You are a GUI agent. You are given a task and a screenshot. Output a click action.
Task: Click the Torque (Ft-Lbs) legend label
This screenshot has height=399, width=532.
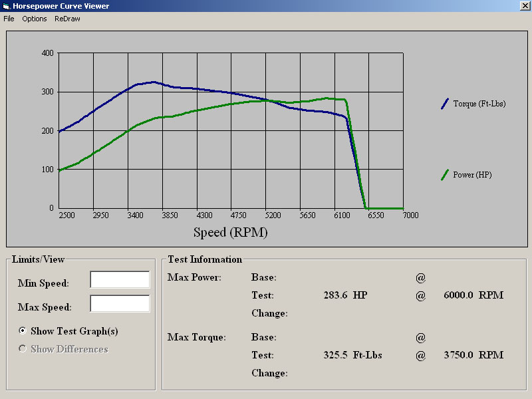[x=479, y=104]
